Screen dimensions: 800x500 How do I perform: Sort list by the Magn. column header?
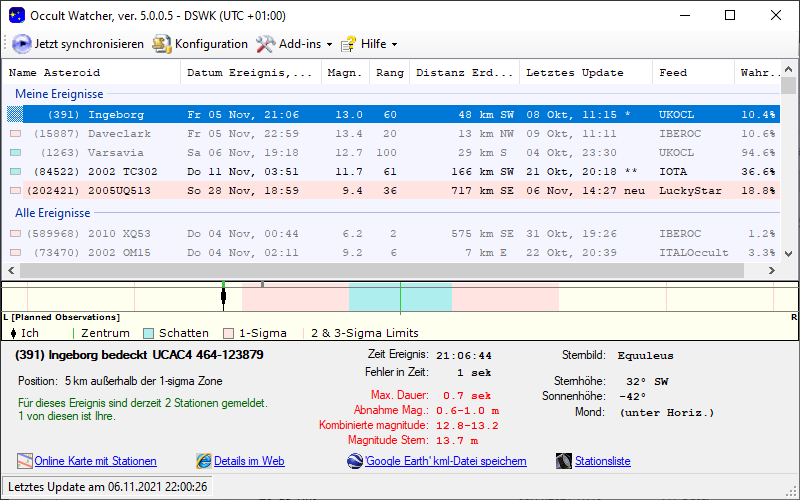pyautogui.click(x=345, y=72)
